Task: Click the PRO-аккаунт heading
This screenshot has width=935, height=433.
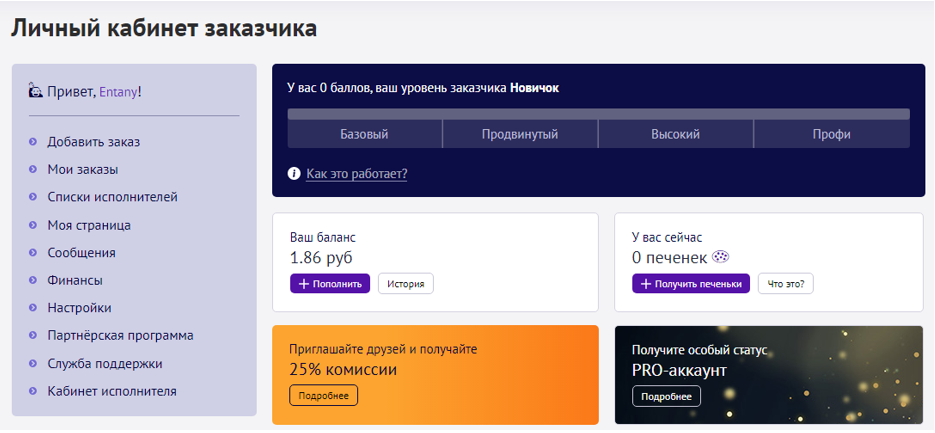Action: coord(679,370)
